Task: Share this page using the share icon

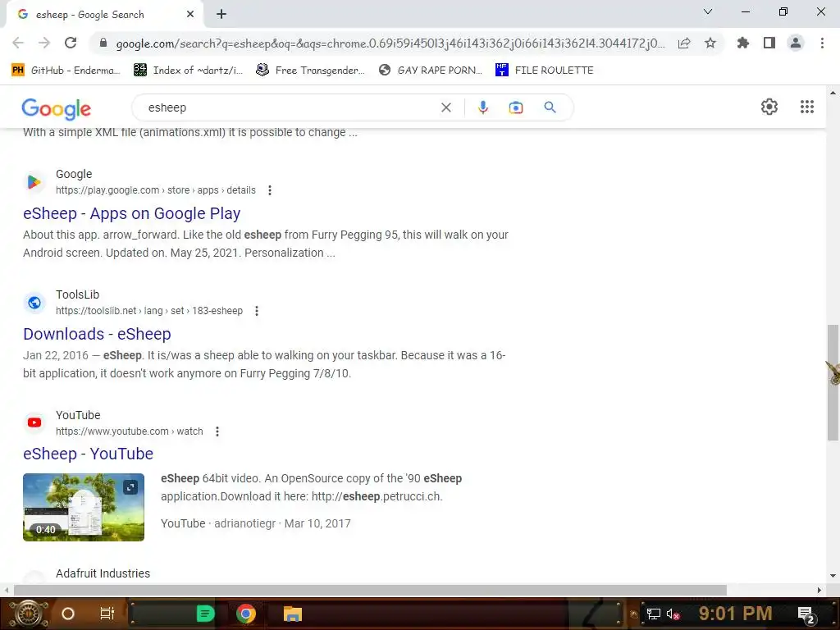Action: coord(684,43)
